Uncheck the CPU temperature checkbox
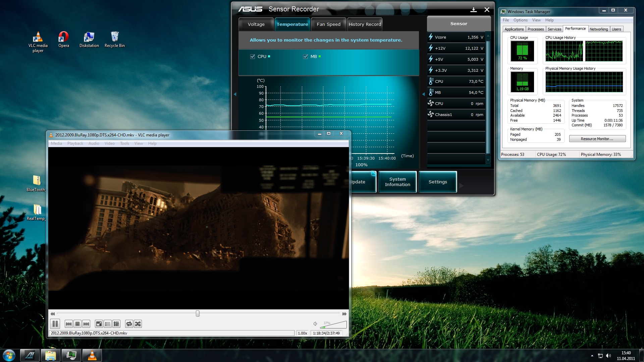 pos(253,57)
